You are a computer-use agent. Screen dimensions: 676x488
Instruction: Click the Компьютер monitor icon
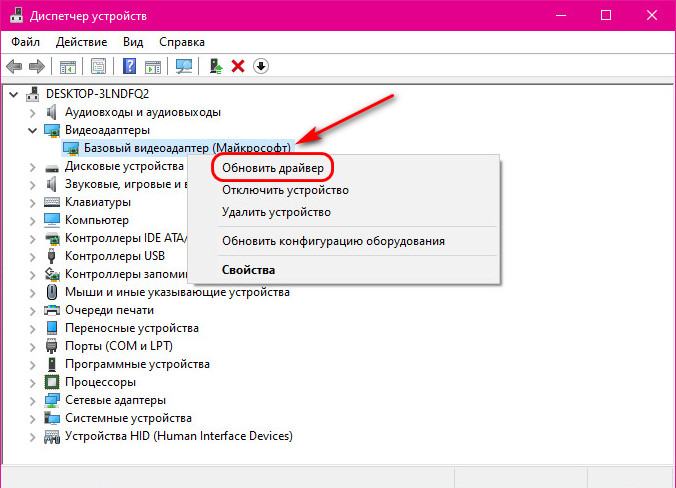click(52, 220)
